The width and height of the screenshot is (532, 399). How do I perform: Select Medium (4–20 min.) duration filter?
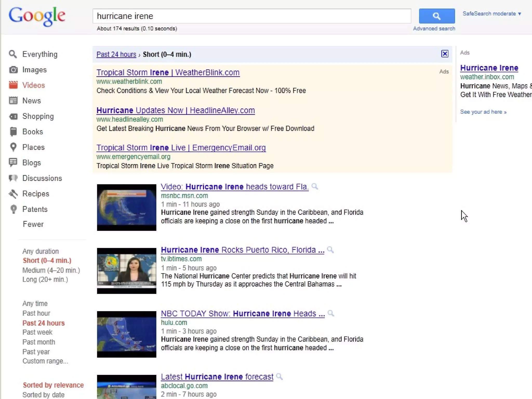51,270
